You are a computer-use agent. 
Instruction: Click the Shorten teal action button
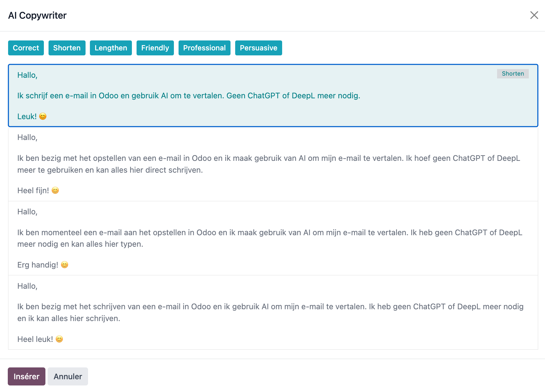pyautogui.click(x=67, y=48)
